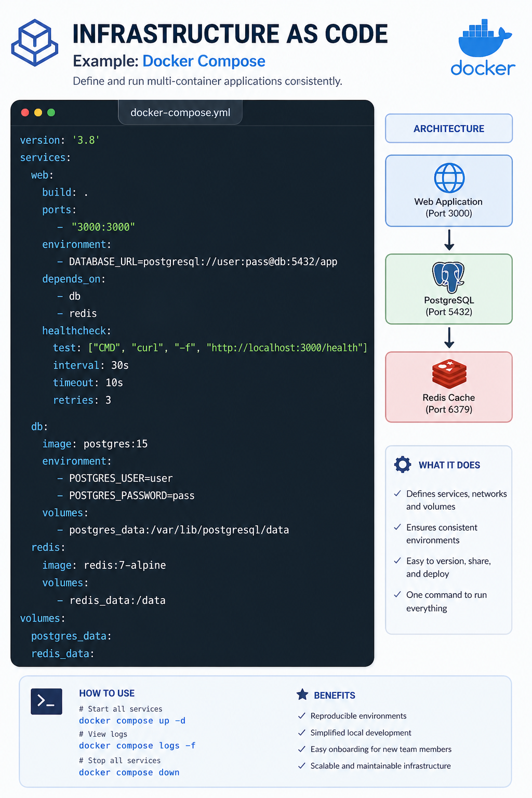532x798 pixels.
Task: Click the top-level 'redis_data:' volume entry
Action: coord(63,654)
